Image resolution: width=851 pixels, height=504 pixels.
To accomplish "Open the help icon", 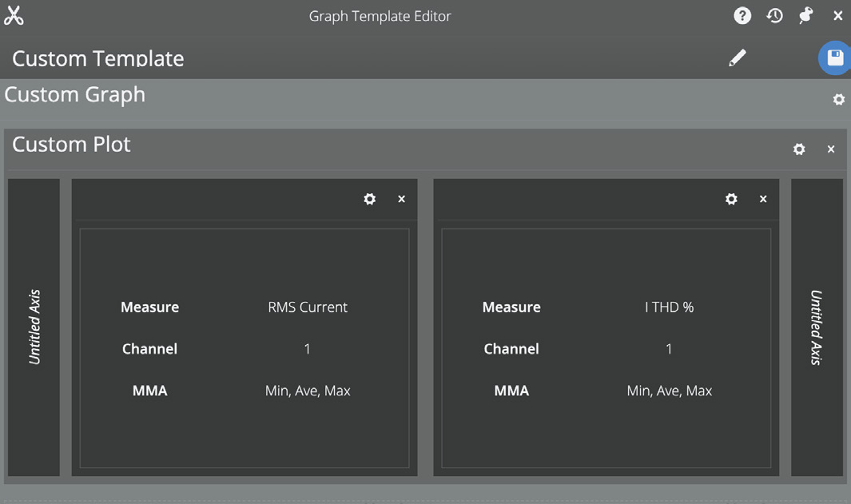I will [742, 15].
